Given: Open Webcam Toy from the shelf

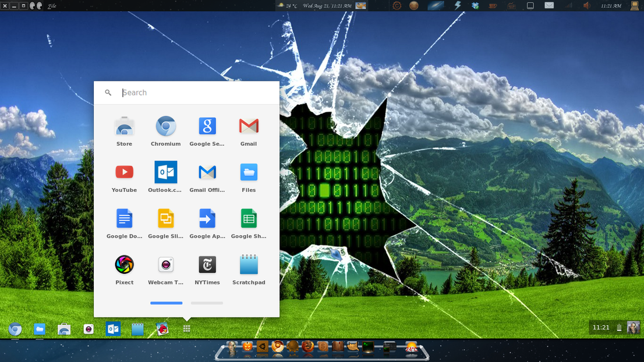Looking at the screenshot, I should point(89,329).
